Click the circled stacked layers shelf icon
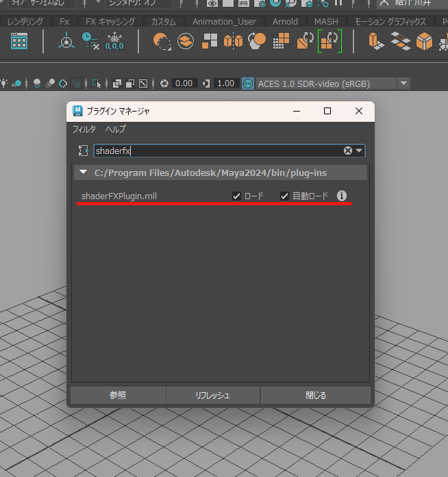 click(186, 41)
